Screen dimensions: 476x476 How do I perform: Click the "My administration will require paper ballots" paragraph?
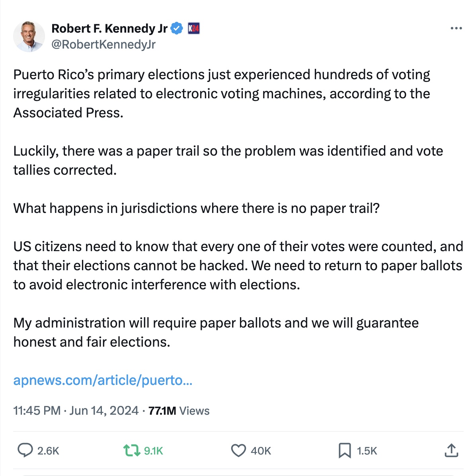[216, 332]
